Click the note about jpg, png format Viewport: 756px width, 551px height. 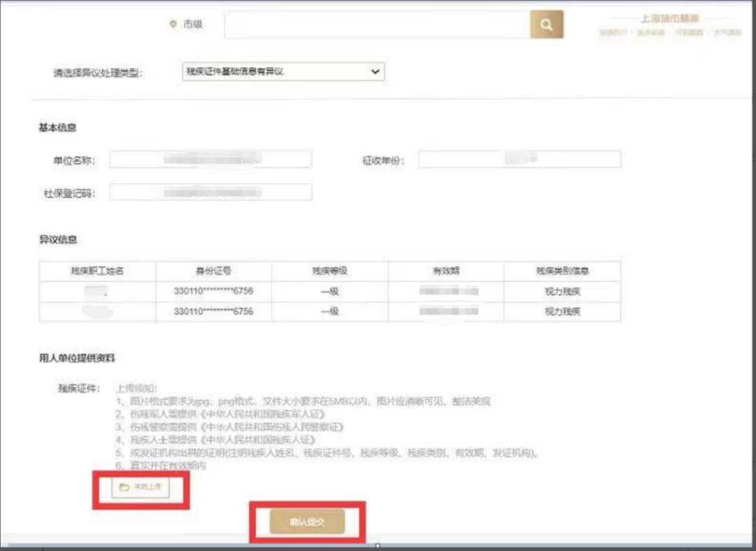pos(303,402)
